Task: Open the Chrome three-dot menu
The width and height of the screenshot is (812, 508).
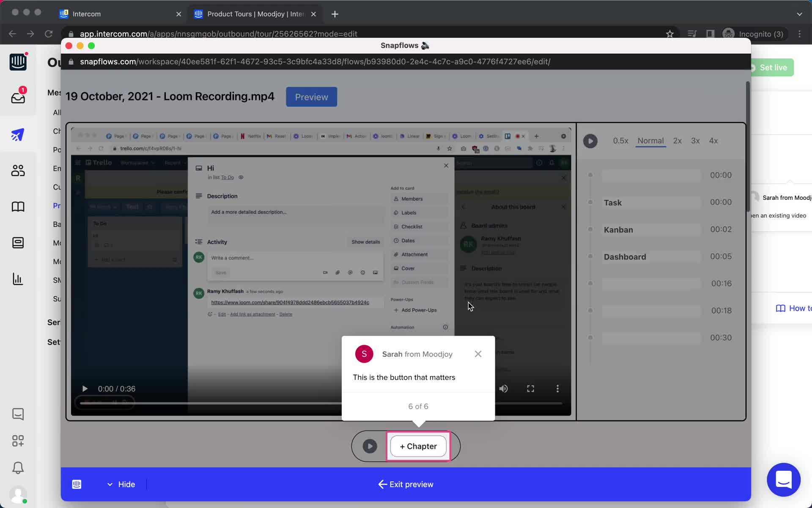Action: pos(799,34)
